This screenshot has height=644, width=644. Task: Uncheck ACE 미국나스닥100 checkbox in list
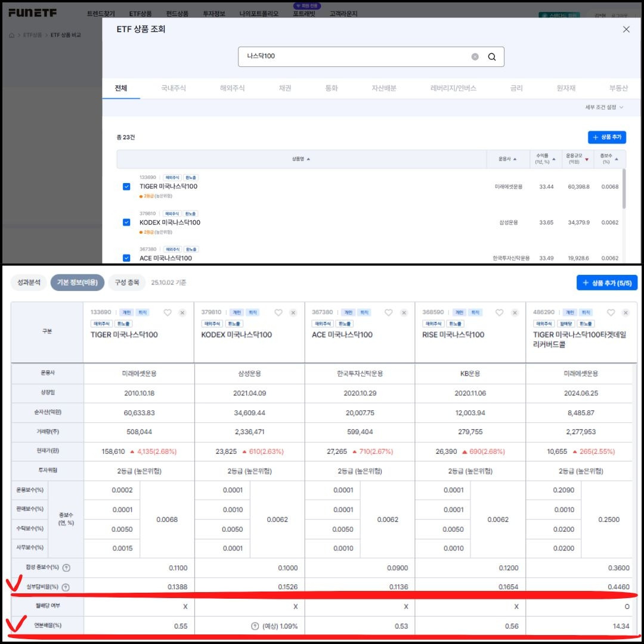126,258
